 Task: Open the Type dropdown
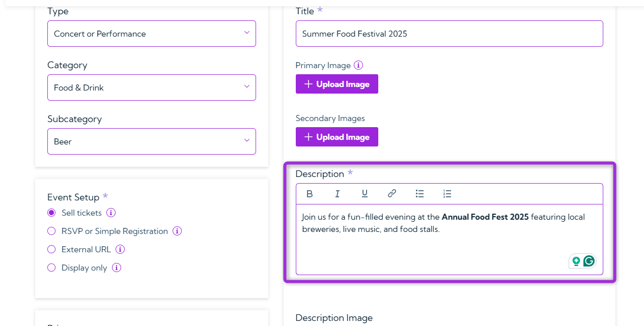152,34
